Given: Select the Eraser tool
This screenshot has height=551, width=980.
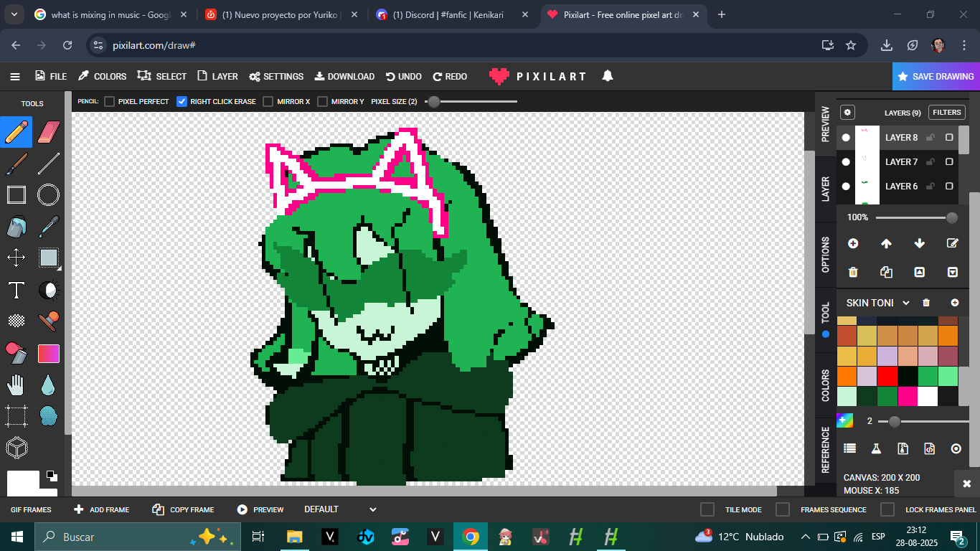Looking at the screenshot, I should click(x=48, y=132).
